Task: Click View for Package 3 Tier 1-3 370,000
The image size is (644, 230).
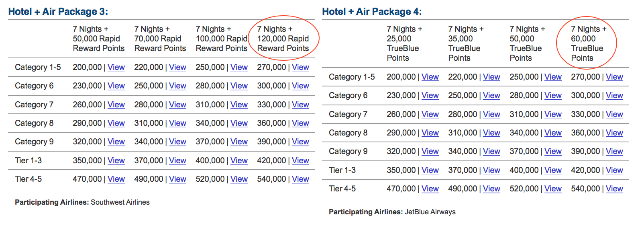Action: (177, 160)
